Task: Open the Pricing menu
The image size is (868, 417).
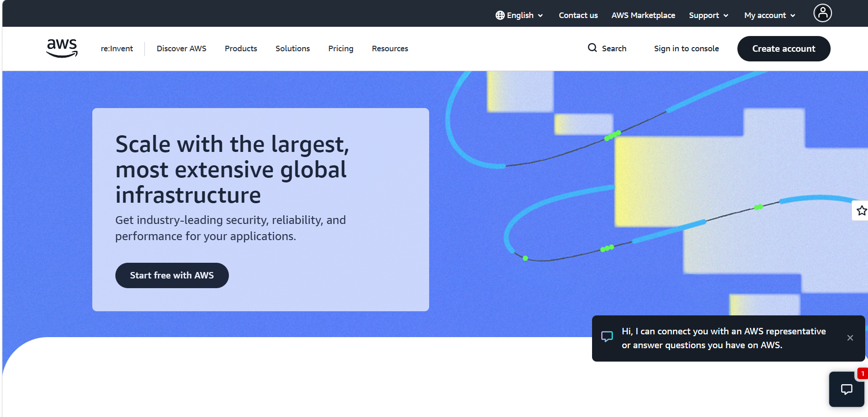Action: coord(341,48)
